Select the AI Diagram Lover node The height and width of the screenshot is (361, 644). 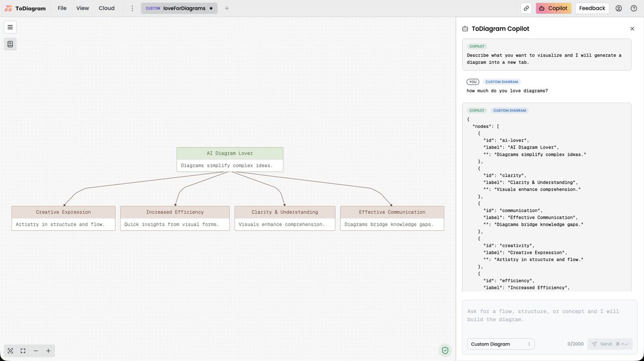click(230, 160)
